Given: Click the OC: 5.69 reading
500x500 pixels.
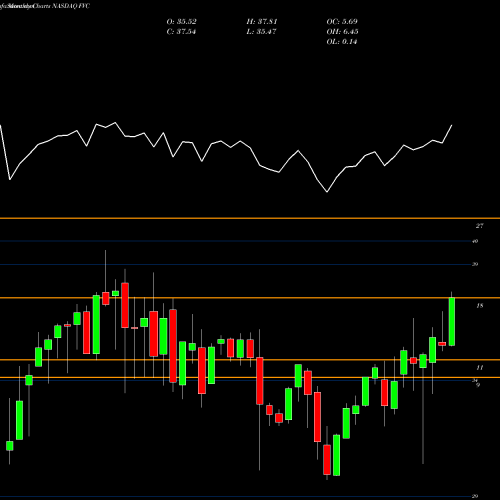Looking at the screenshot, I should pos(342,22).
